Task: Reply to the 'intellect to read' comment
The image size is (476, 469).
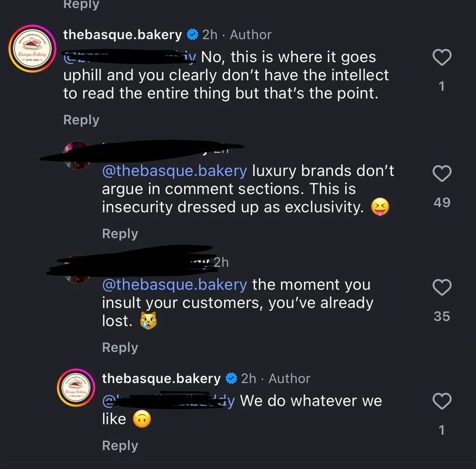Action: 81,120
